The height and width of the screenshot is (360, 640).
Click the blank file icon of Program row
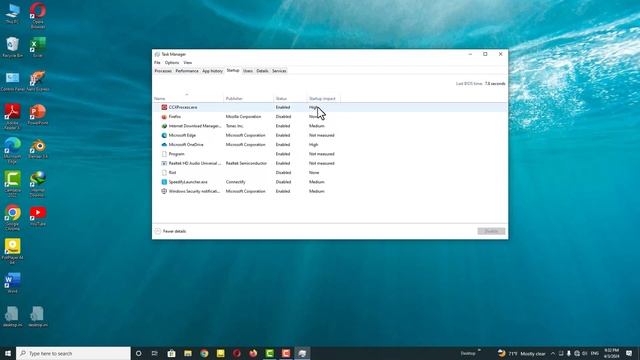[164, 154]
